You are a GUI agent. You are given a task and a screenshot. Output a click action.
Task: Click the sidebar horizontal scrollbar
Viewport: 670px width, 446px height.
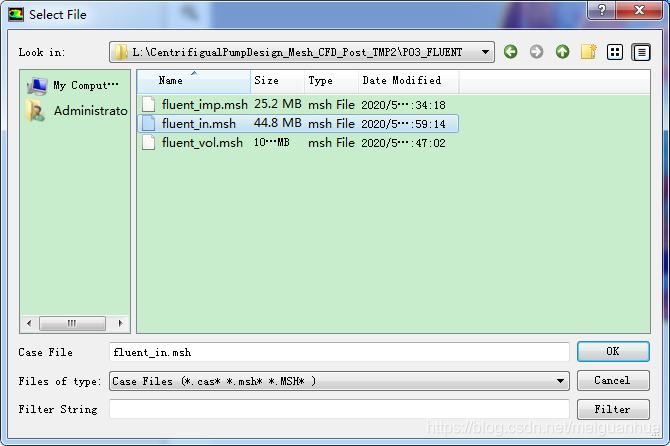point(72,324)
